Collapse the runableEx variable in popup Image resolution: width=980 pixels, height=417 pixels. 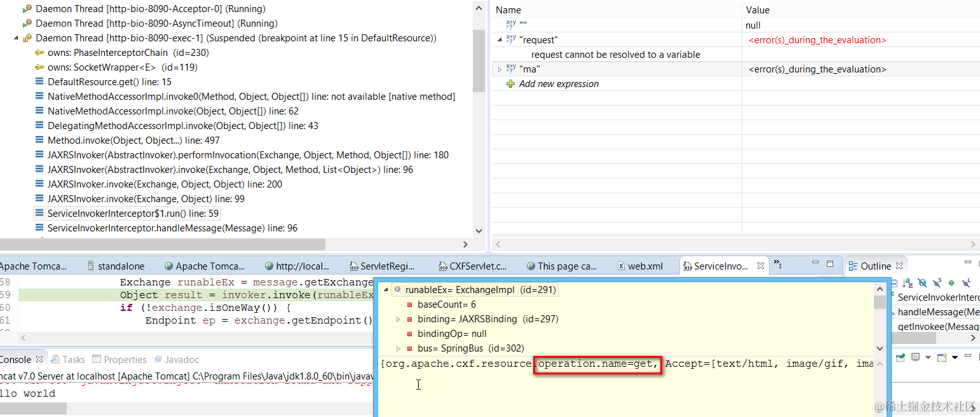tap(385, 290)
